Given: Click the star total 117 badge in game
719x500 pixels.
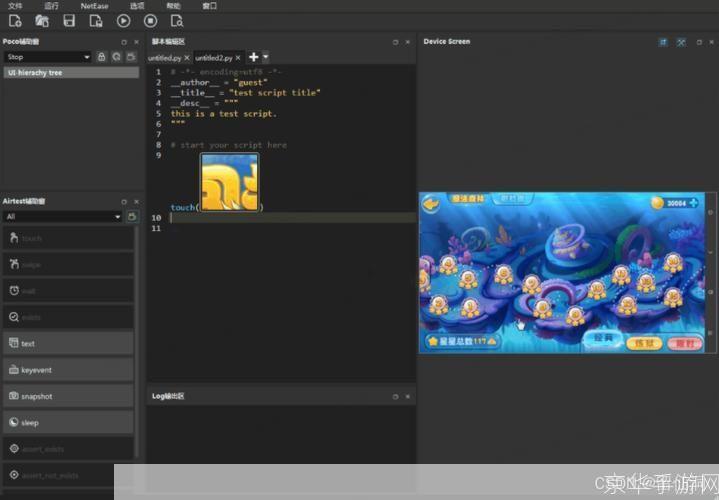Looking at the screenshot, I should point(463,341).
